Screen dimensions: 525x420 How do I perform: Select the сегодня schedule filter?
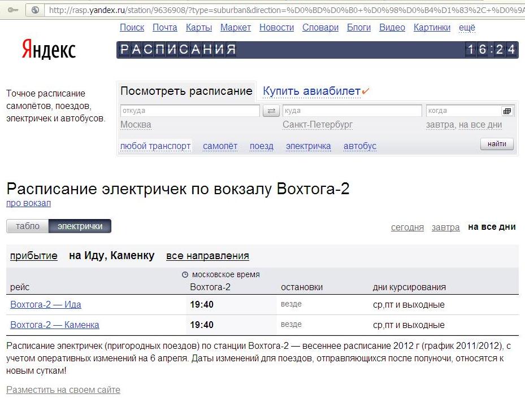point(407,227)
